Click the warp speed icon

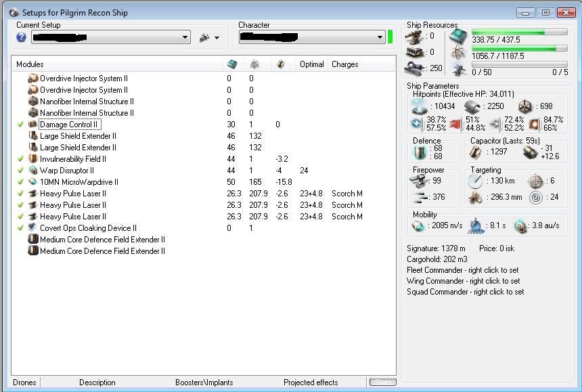point(520,225)
